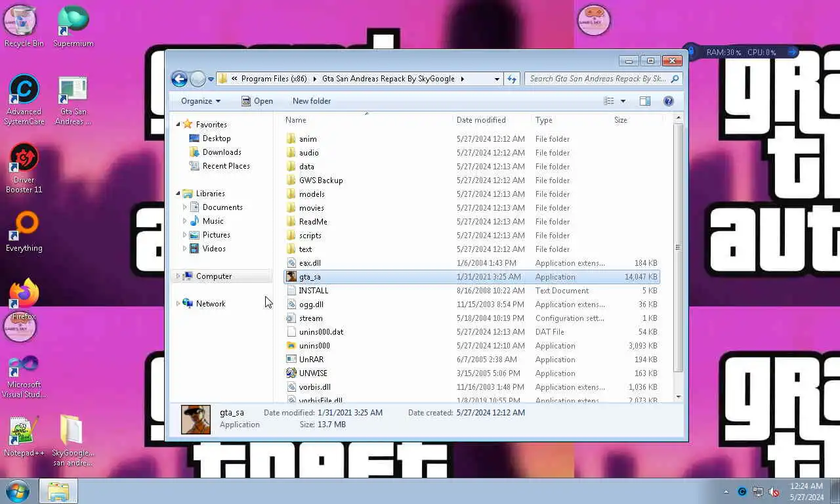Change the view using the view icon
Image resolution: width=840 pixels, height=504 pixels.
609,101
